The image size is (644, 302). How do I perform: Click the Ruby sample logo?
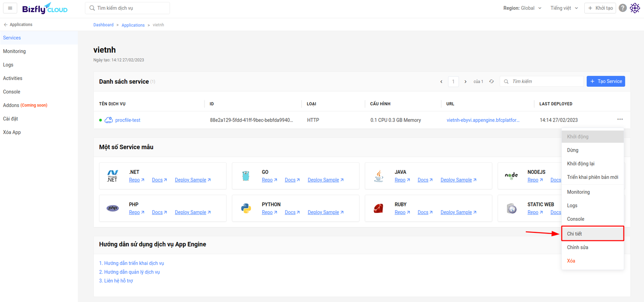click(x=378, y=208)
